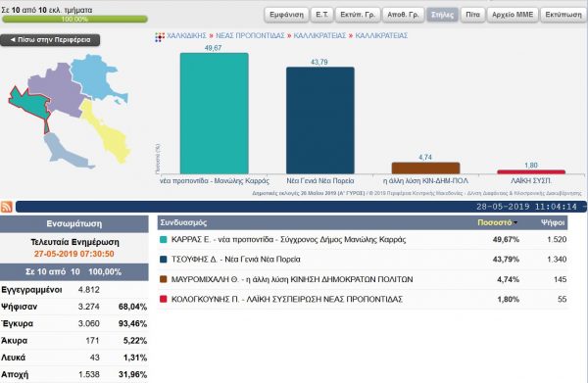Sort by the Ποσοστό column arrow

(515, 223)
